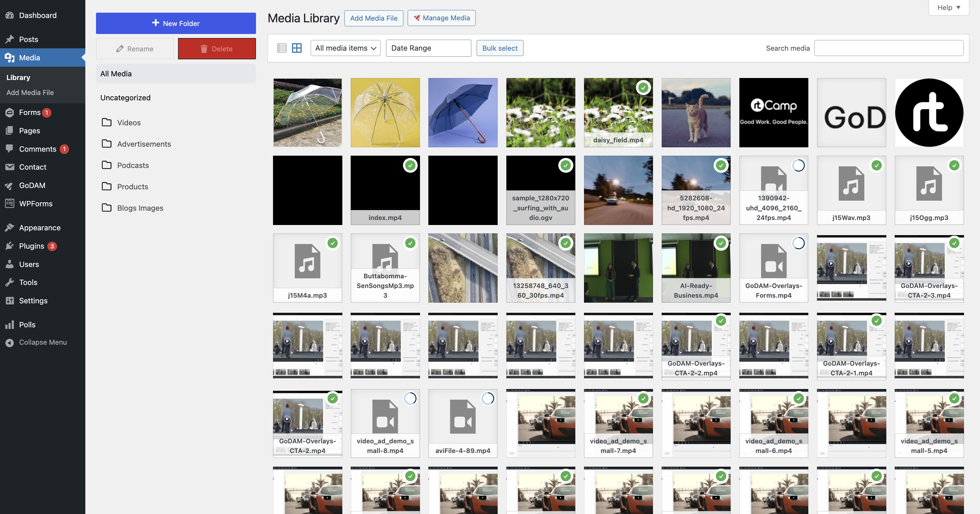Viewport: 980px width, 514px height.
Task: Open the Dashboard icon in sidebar
Action: [x=10, y=15]
